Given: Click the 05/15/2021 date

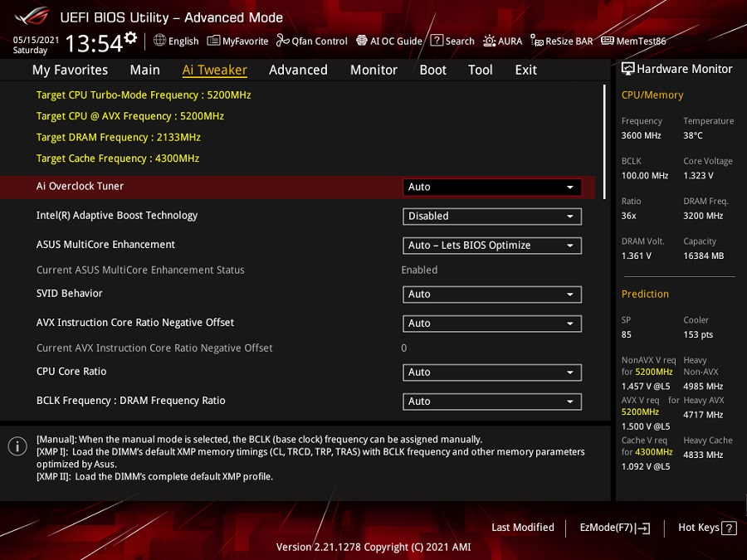Looking at the screenshot, I should 36,40.
